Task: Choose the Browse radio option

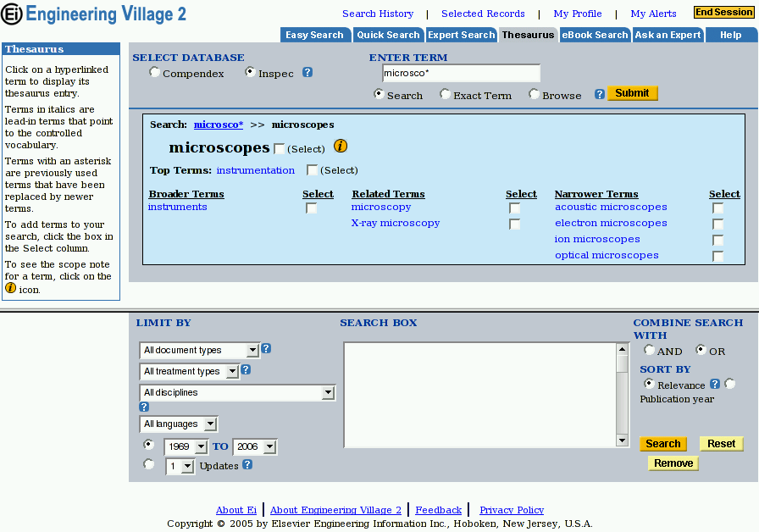Action: pyautogui.click(x=534, y=94)
